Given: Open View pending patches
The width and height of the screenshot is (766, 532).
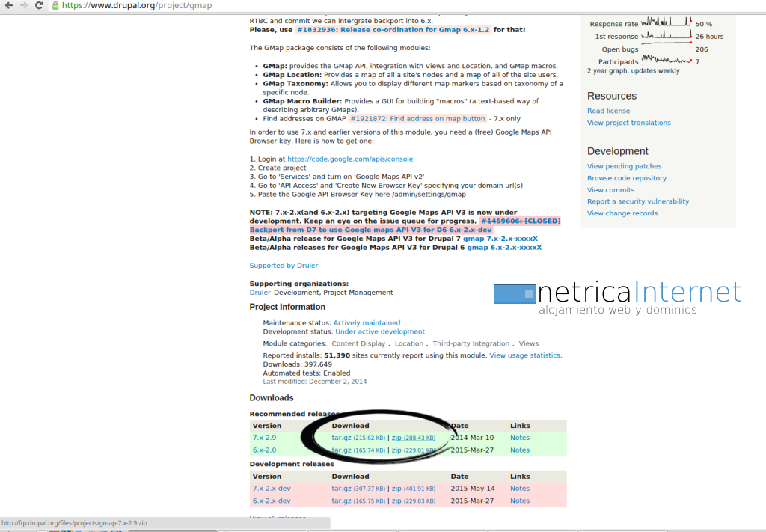Looking at the screenshot, I should pyautogui.click(x=624, y=166).
